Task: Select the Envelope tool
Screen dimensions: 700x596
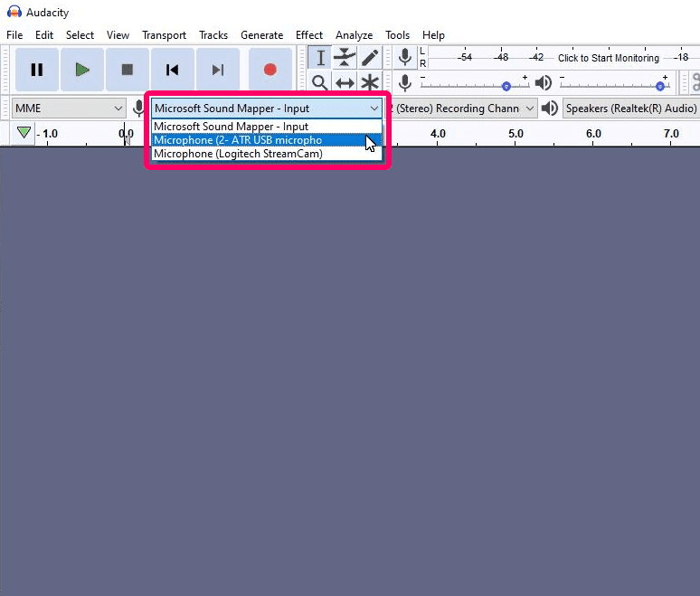Action: pos(345,58)
